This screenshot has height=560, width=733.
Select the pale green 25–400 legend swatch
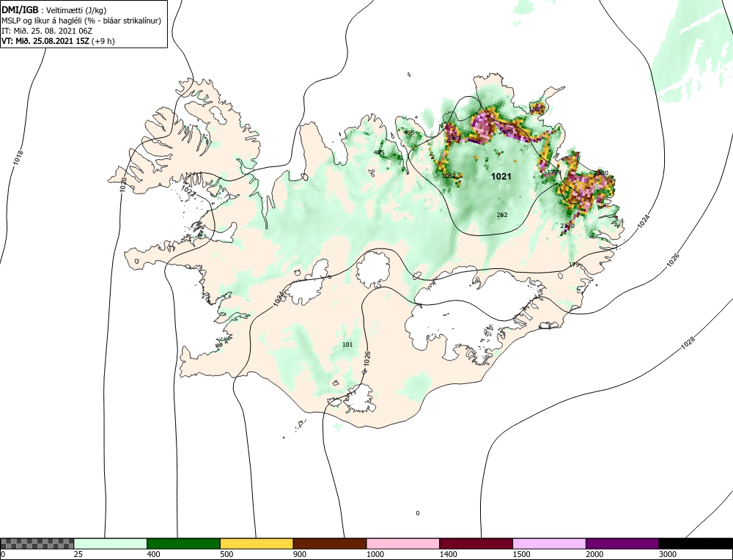click(111, 543)
